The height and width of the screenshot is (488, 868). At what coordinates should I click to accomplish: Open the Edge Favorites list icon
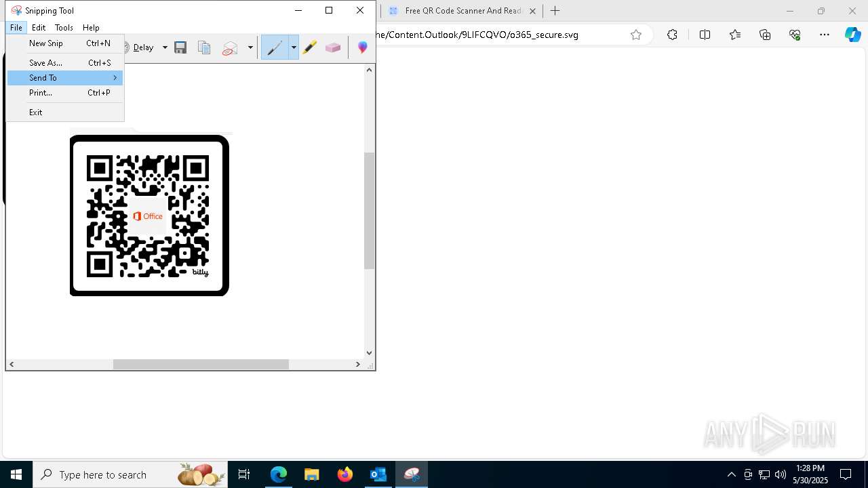pos(735,35)
